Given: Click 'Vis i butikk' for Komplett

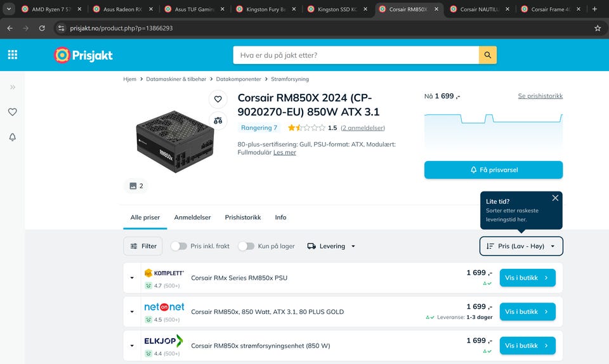Looking at the screenshot, I should pyautogui.click(x=527, y=278).
